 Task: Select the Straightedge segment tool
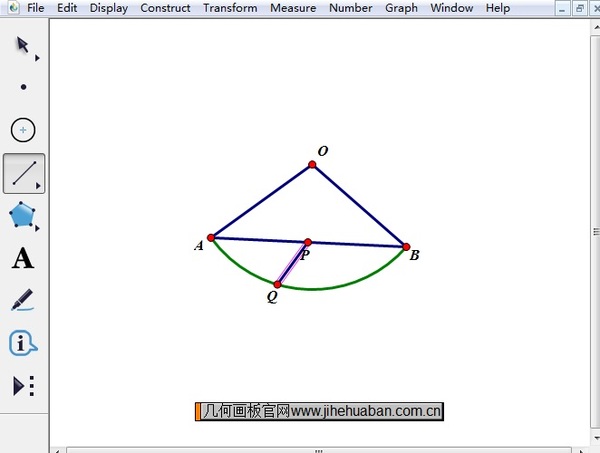pos(23,173)
